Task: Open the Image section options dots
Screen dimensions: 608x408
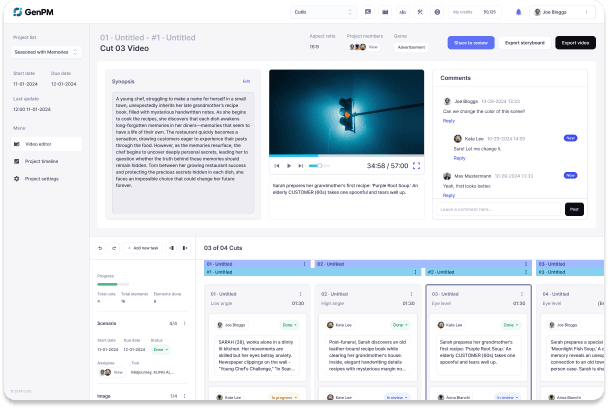Action: 185,396
